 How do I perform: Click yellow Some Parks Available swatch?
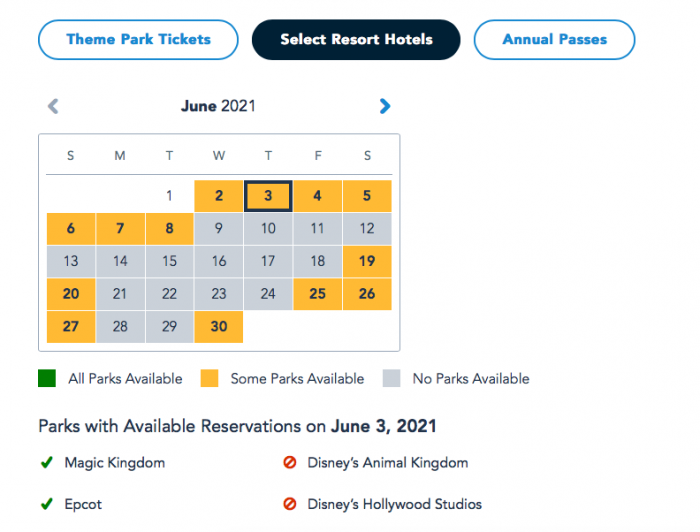click(209, 379)
